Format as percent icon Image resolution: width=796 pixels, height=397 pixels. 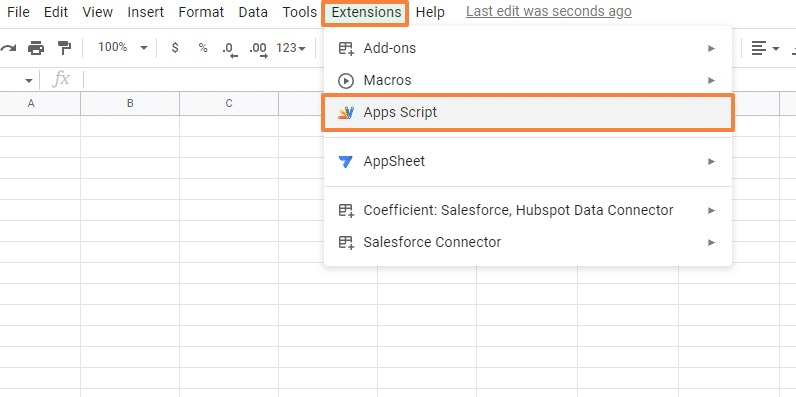point(203,48)
